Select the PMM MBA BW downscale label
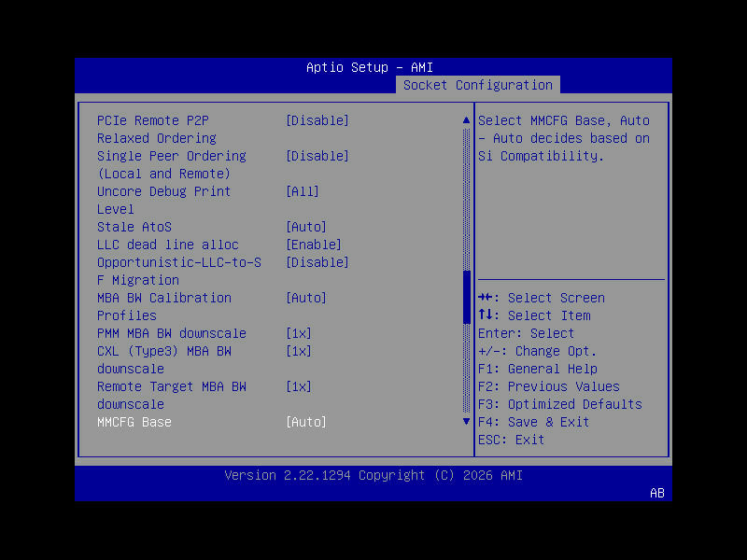The width and height of the screenshot is (747, 560). pyautogui.click(x=172, y=333)
